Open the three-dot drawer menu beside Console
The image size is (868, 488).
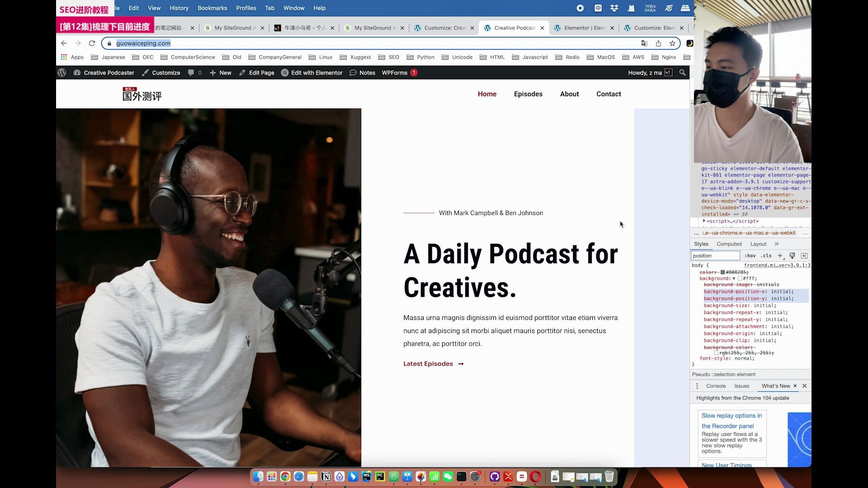[x=697, y=386]
